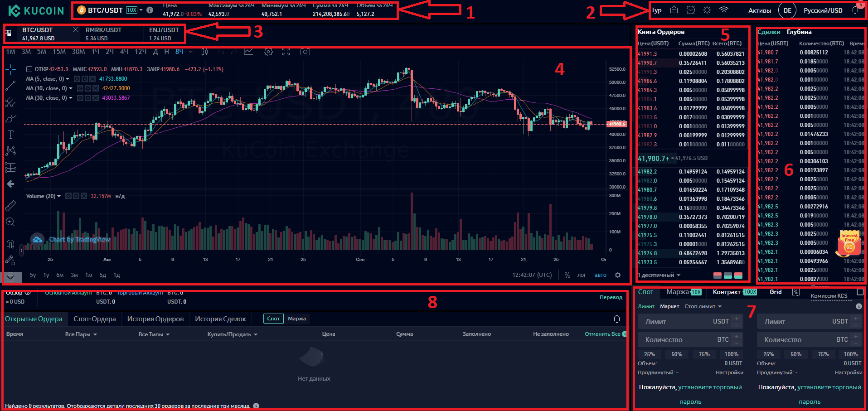The width and height of the screenshot is (868, 411).
Task: Click info icon next to BTC/USDT pair
Action: coord(150,10)
